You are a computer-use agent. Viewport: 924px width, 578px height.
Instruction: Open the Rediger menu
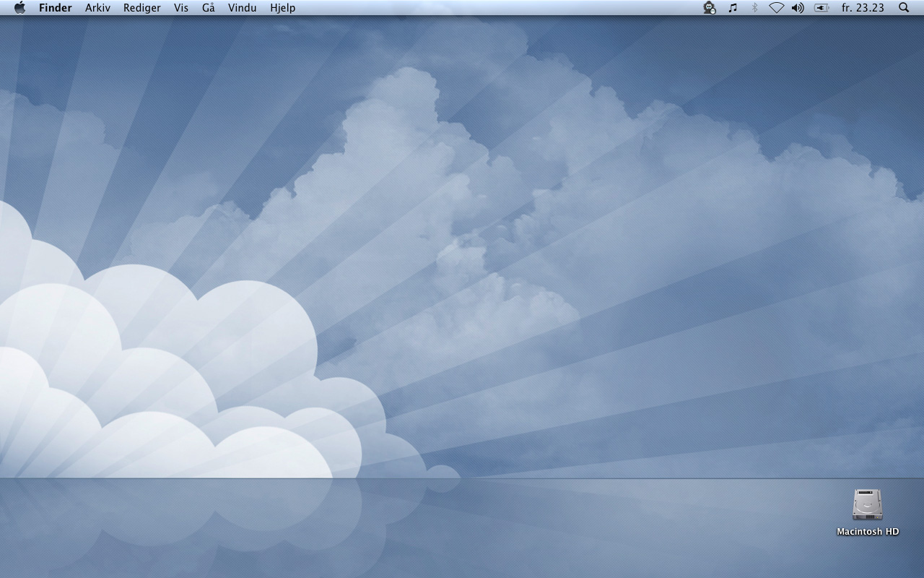(142, 8)
